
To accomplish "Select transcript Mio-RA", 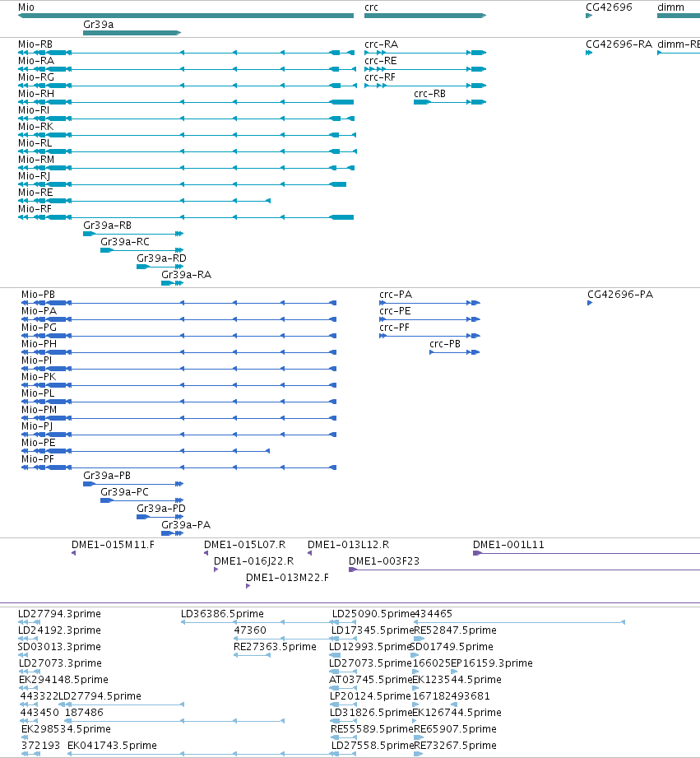I will click(x=36, y=61).
